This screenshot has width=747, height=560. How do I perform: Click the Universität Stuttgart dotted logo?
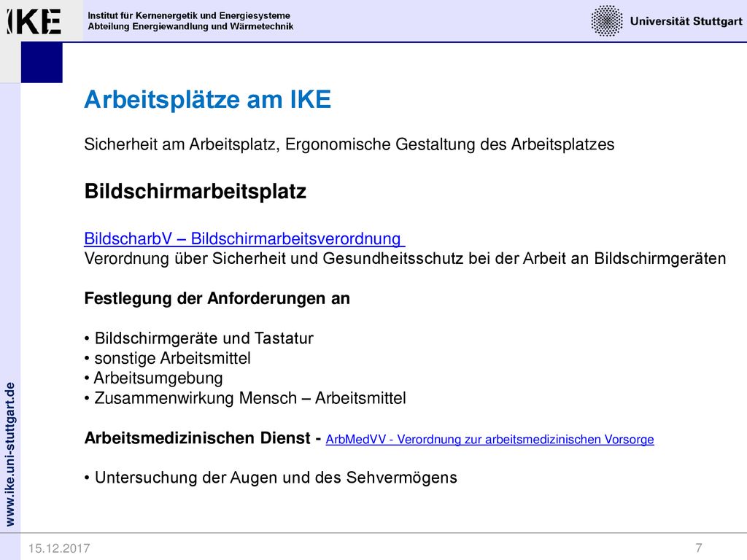pos(606,21)
